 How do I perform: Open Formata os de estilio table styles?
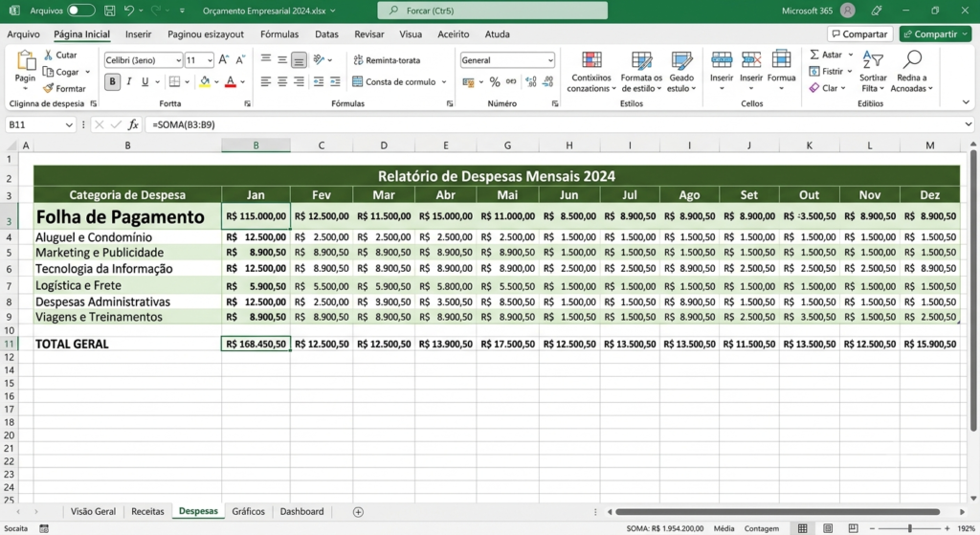(641, 60)
